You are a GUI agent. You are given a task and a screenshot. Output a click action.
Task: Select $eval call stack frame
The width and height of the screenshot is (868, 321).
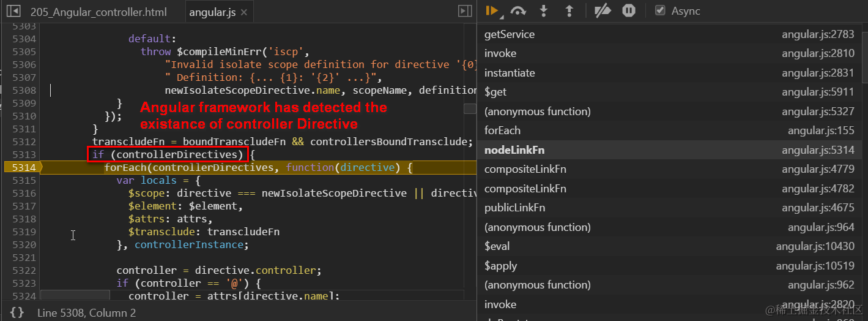(x=670, y=246)
